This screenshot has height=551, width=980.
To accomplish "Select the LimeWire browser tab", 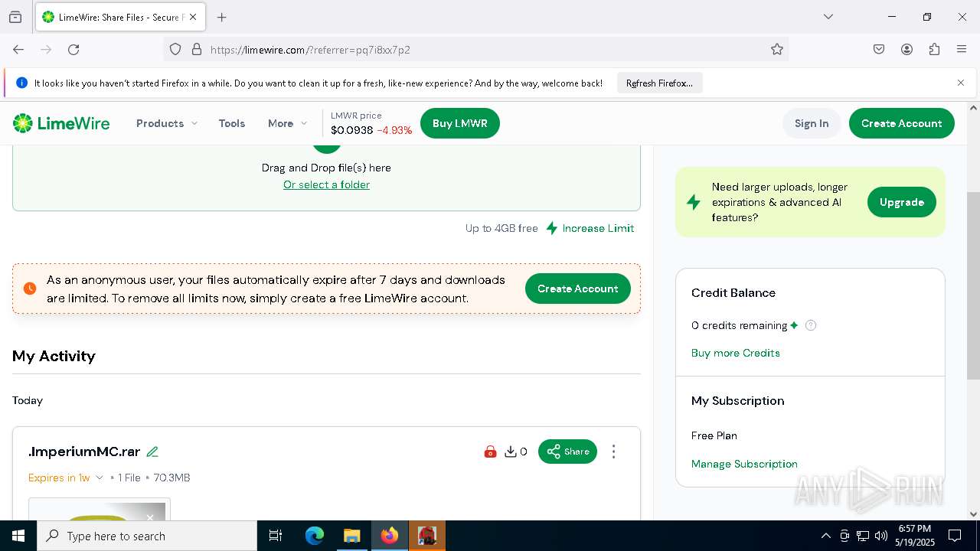I will (x=121, y=17).
